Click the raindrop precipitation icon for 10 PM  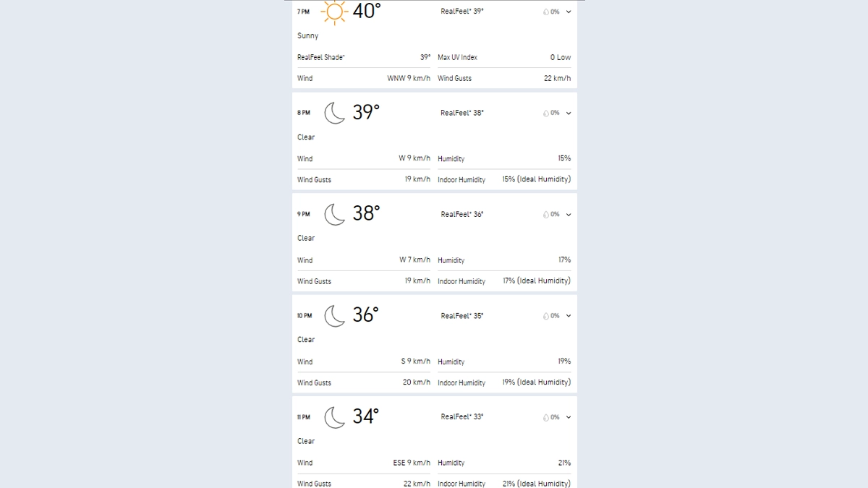tap(546, 316)
